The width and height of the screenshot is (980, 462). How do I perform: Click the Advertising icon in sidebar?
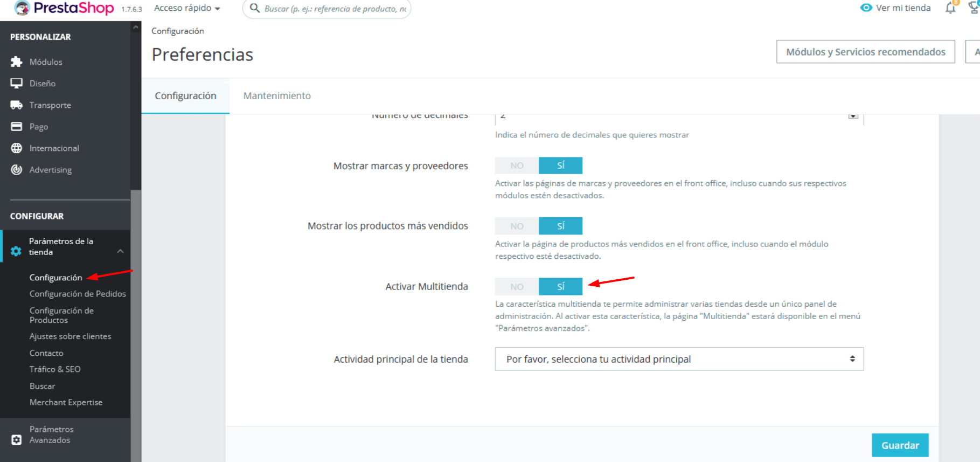[17, 170]
